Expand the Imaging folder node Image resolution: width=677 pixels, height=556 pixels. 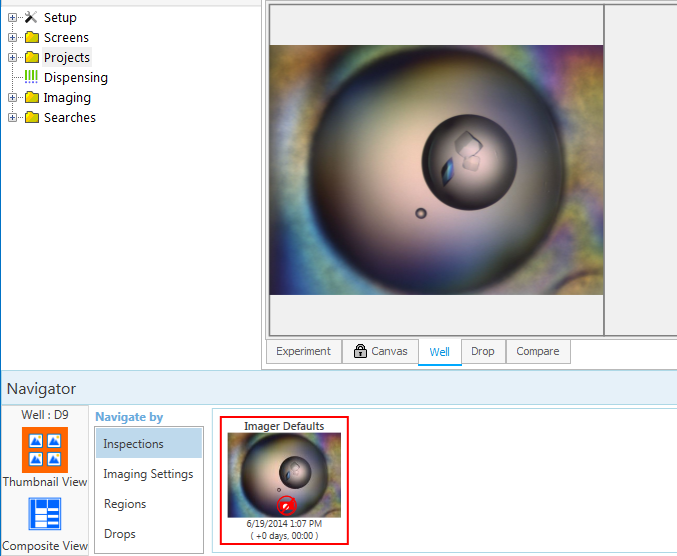13,98
